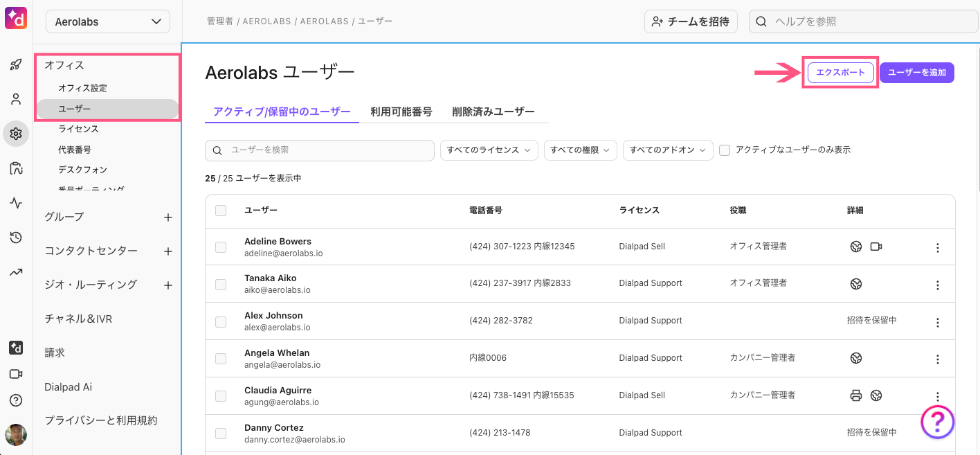Viewport: 980px width, 455px height.
Task: Check the box for Danny Cortez
Action: 221,434
